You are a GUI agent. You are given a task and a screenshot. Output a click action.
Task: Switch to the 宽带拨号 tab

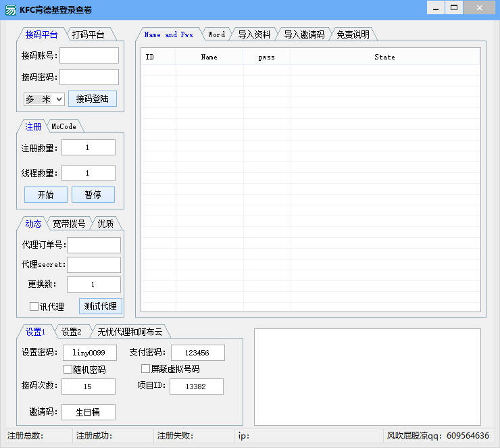click(69, 224)
